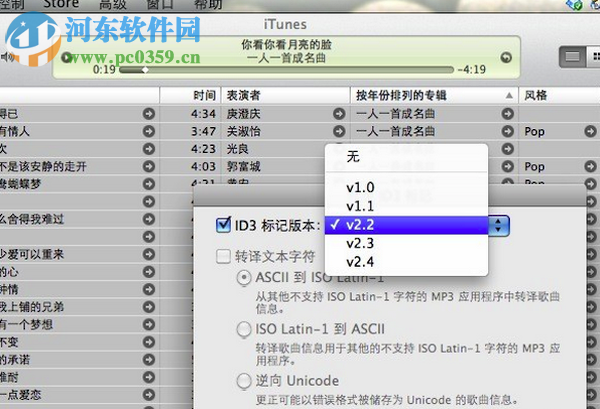Select the 逆向 Unicode radio button
Screen dimensions: 600x409
click(244, 381)
